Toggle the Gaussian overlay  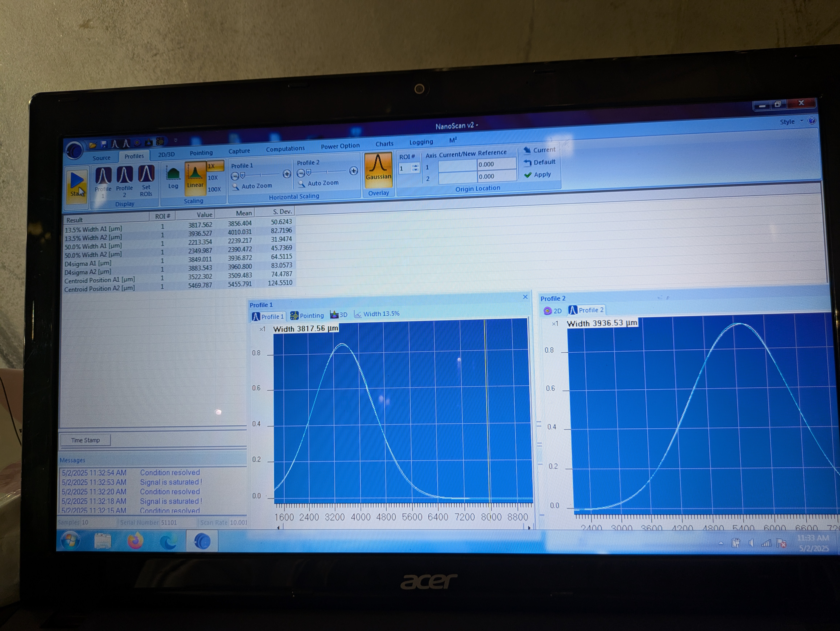378,170
